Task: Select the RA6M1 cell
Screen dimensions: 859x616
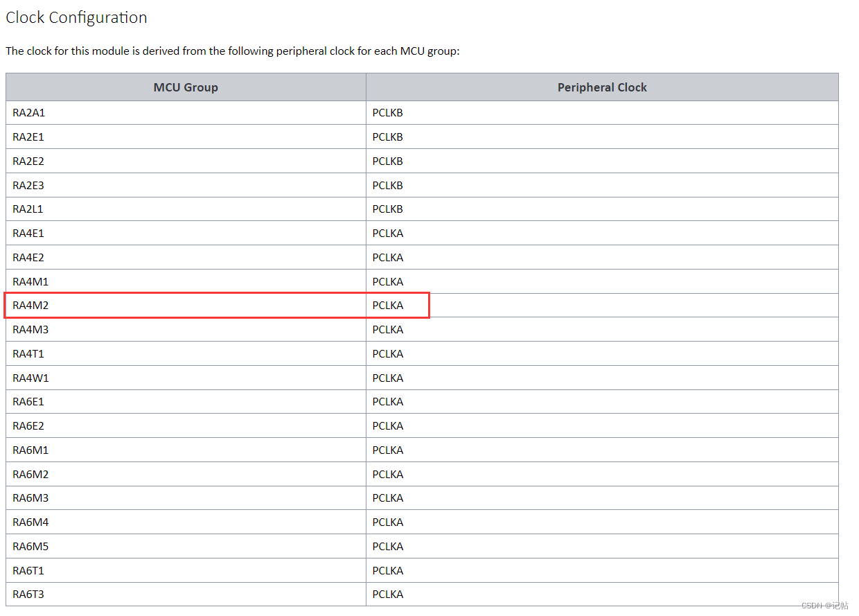Action: tap(30, 450)
